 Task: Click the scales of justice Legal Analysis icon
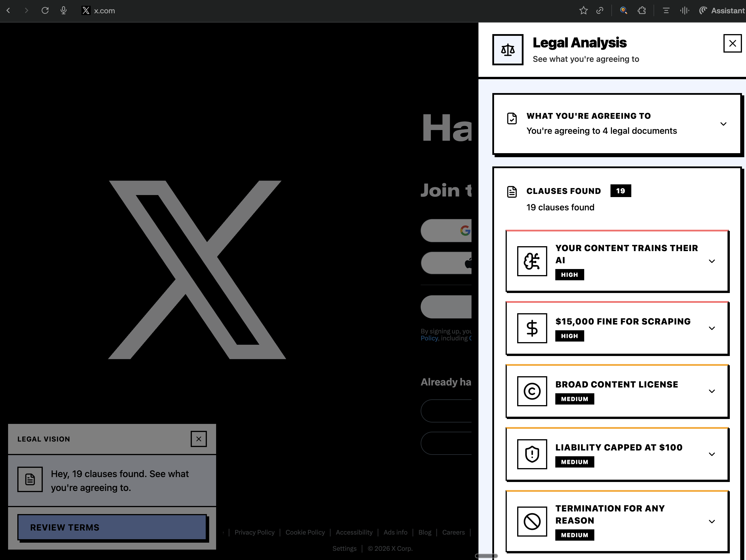[508, 50]
